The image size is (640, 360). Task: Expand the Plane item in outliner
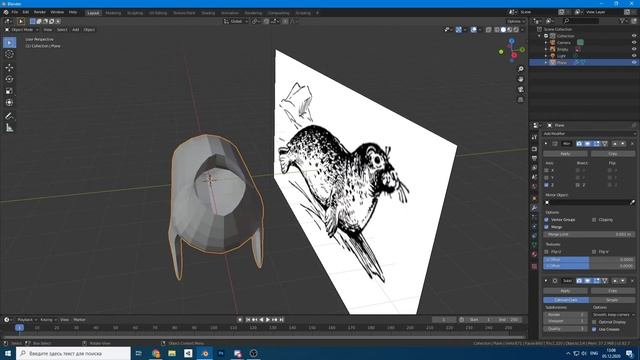pos(546,62)
